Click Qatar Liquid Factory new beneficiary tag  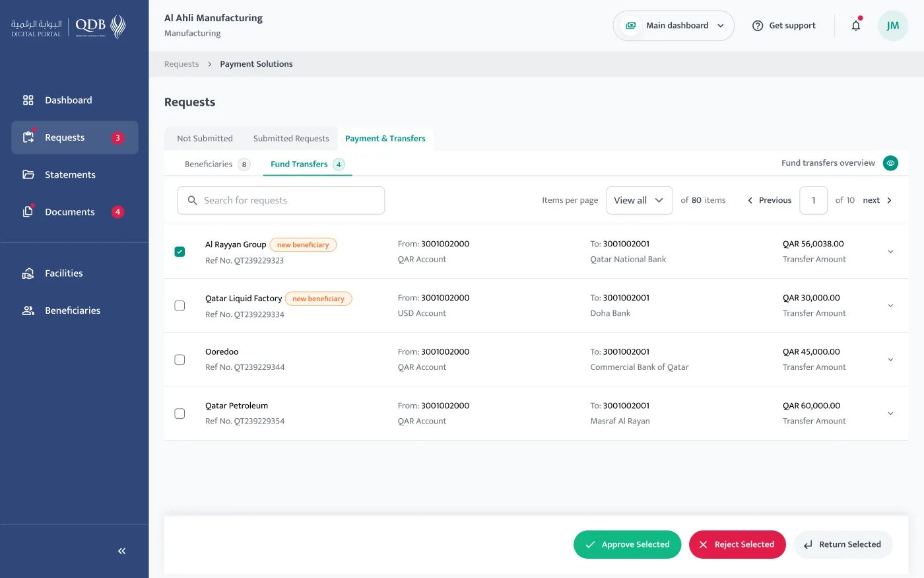319,299
